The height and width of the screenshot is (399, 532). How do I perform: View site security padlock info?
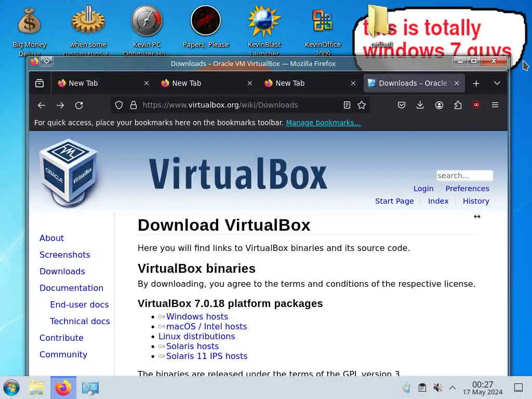point(134,105)
